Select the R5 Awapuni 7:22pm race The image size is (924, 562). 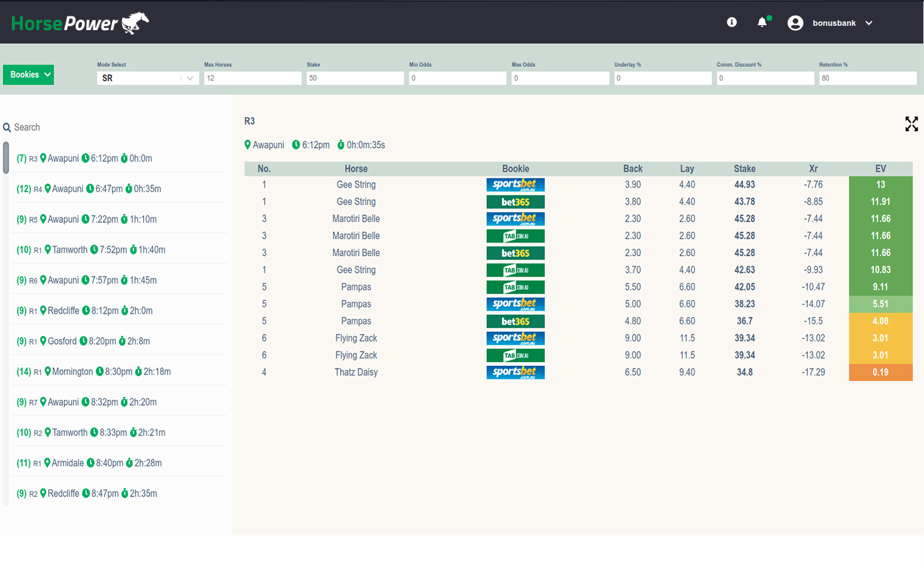click(x=119, y=219)
